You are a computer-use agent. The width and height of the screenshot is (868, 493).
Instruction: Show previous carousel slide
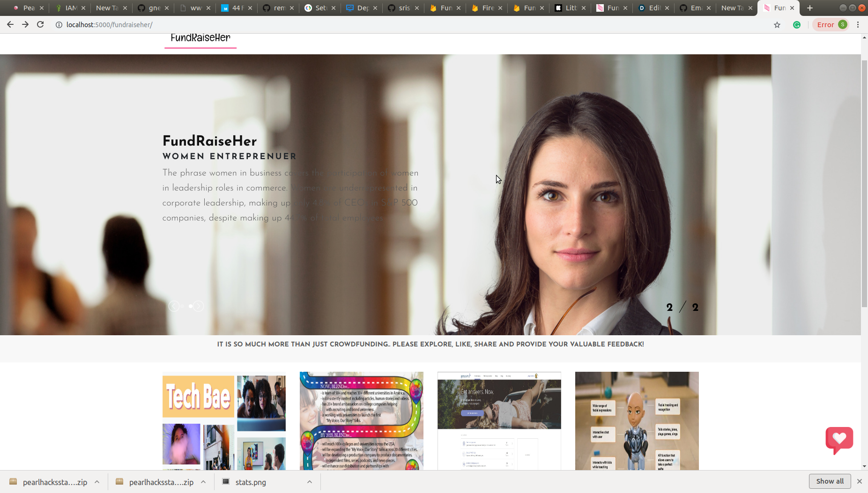174,306
